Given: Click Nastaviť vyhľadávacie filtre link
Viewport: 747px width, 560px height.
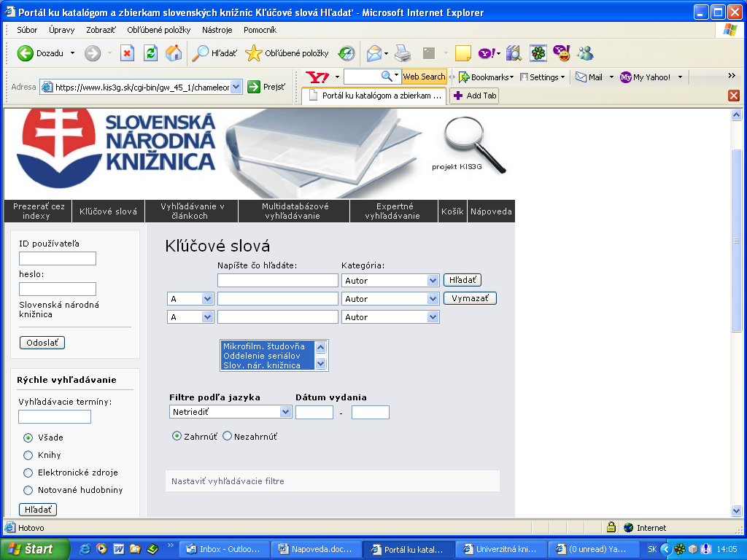Looking at the screenshot, I should (x=228, y=481).
